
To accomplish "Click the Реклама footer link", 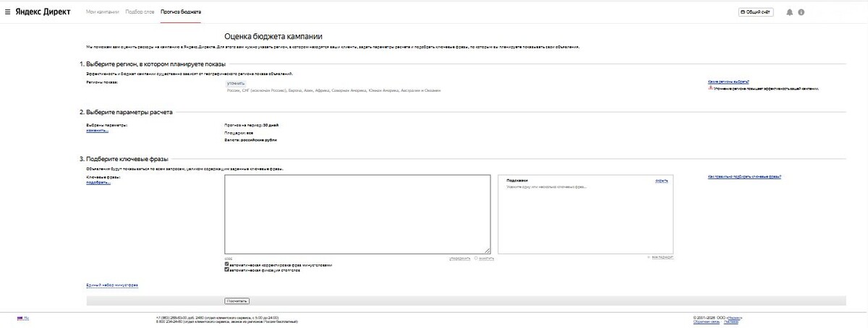I will coord(731,321).
